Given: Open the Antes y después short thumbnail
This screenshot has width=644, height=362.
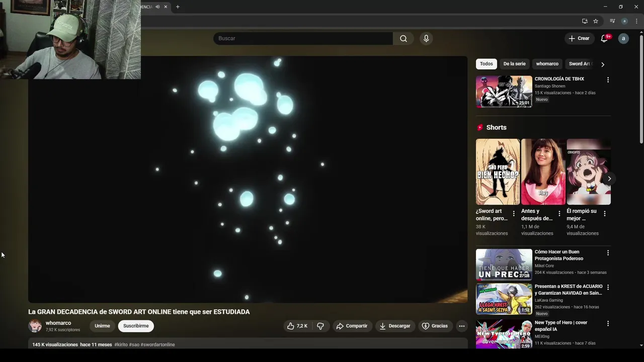Looking at the screenshot, I should coord(543,172).
